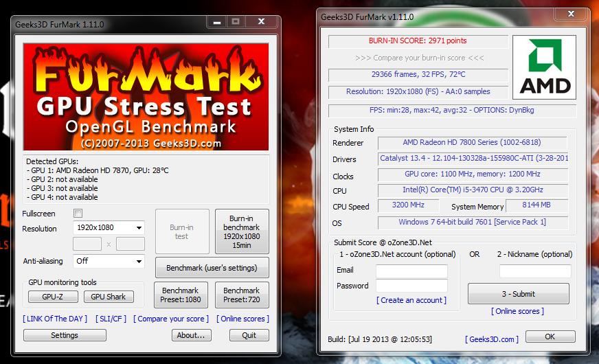599x364 pixels.
Task: Click the GPU core: 1100 MHz clocks value
Action: (x=473, y=174)
